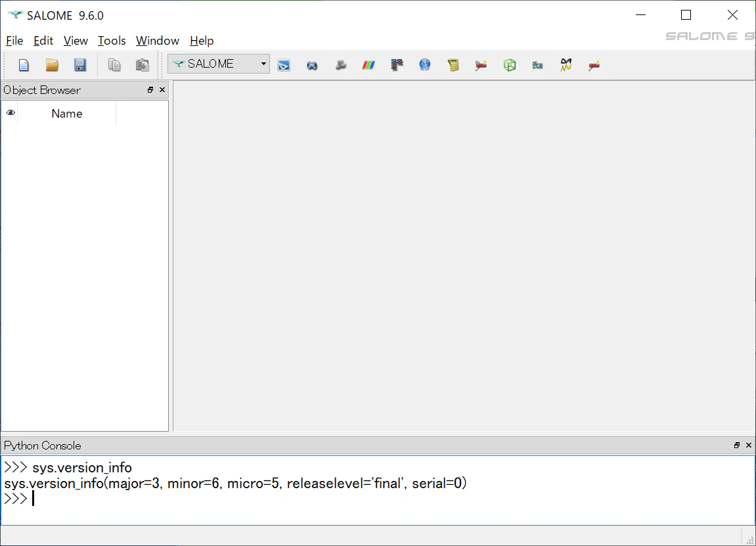
Task: Activate the Geometry module icon
Action: (312, 64)
